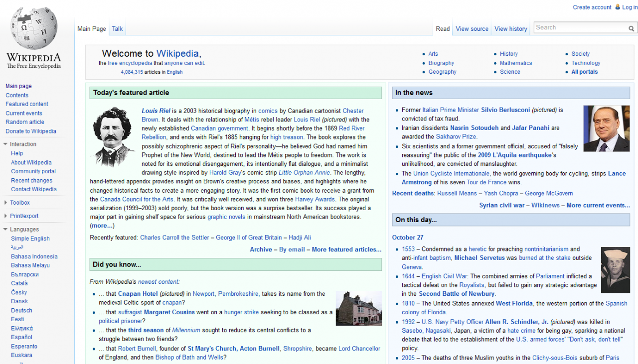
Task: Click the search magnifying glass icon
Action: click(x=632, y=28)
